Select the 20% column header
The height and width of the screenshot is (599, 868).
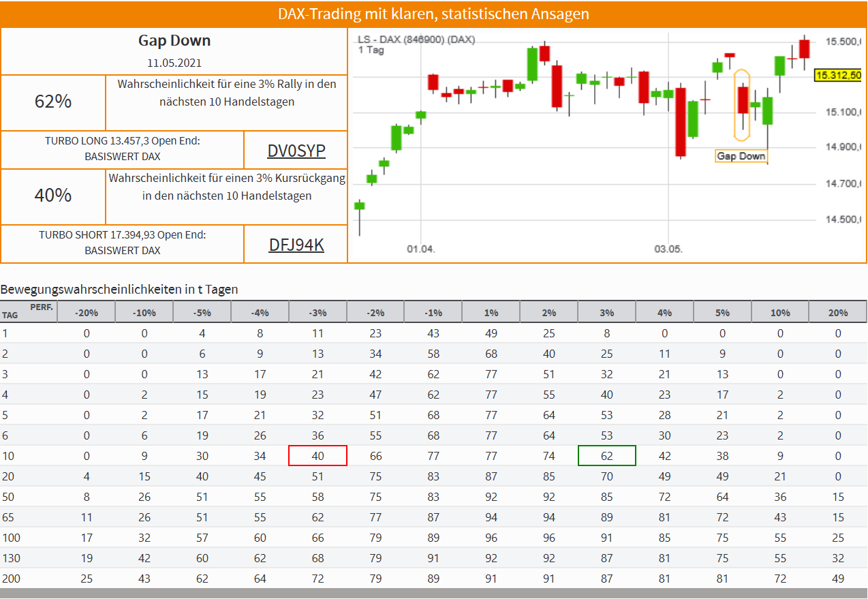pos(838,312)
